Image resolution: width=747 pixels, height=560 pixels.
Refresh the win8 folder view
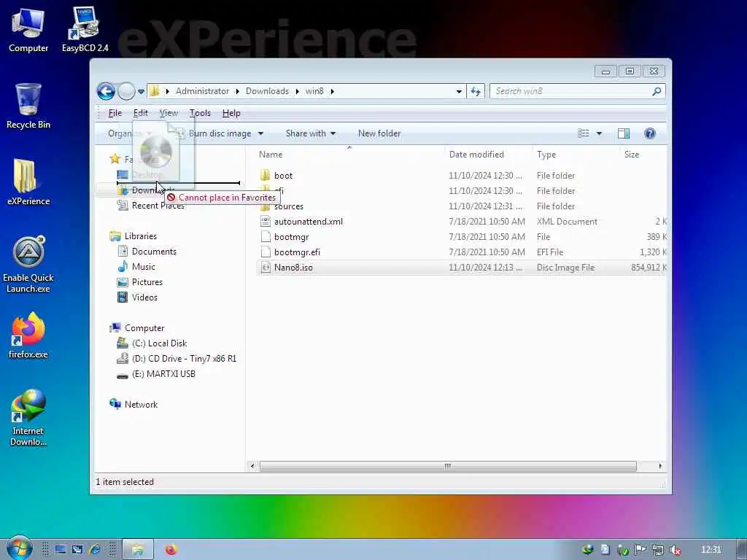[476, 91]
